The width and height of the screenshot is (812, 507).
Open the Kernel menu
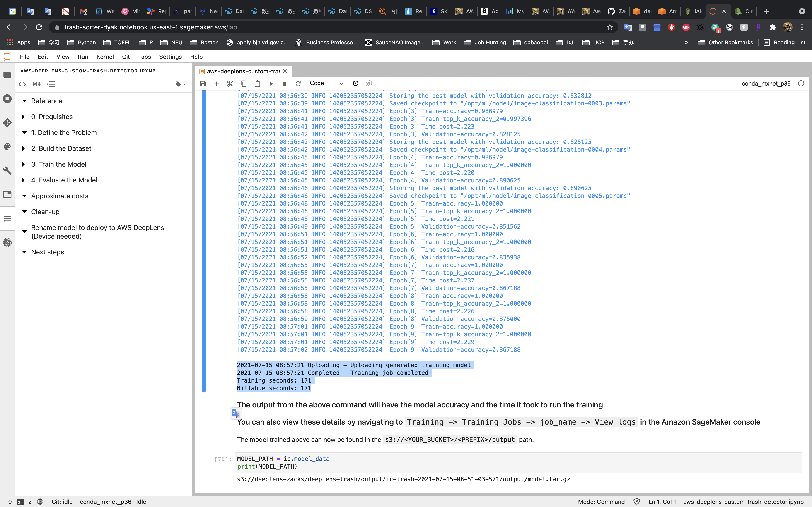(105, 57)
